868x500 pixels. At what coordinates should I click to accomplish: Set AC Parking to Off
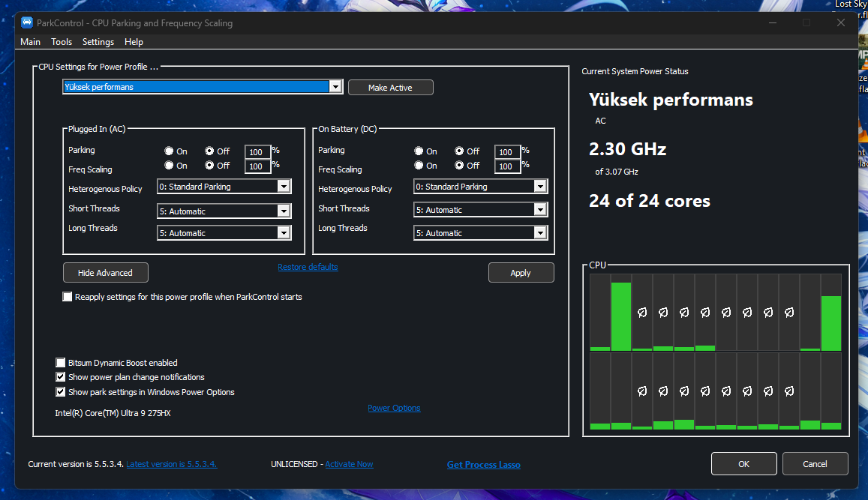209,151
